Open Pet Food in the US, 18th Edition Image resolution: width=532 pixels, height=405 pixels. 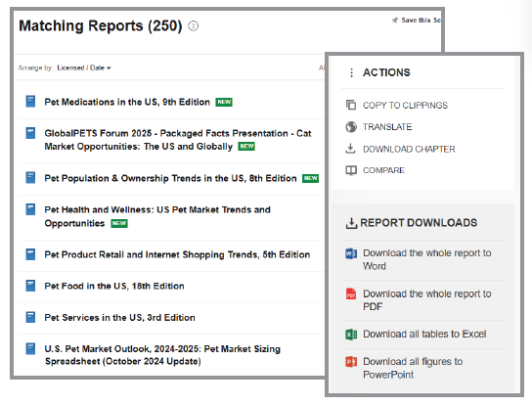click(x=114, y=287)
